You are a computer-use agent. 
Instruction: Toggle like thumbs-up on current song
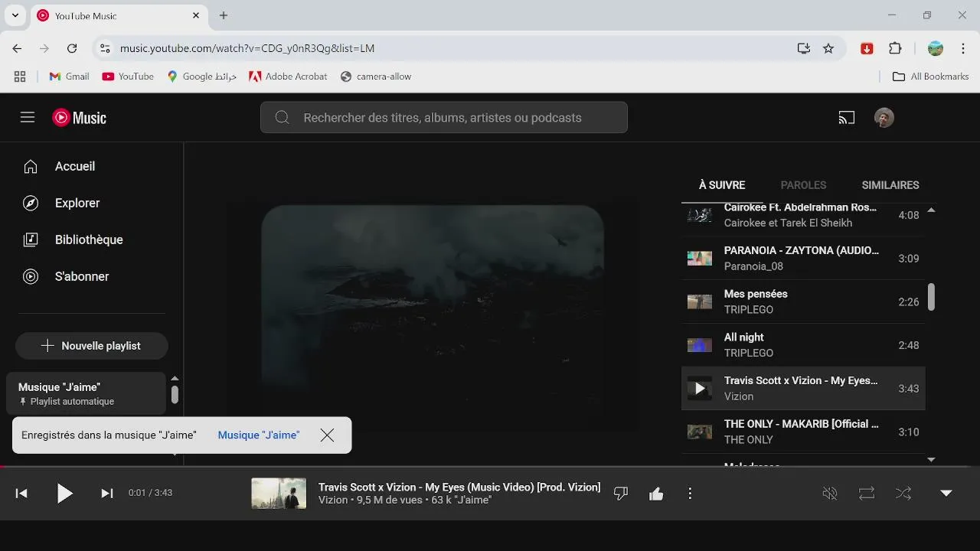point(656,494)
